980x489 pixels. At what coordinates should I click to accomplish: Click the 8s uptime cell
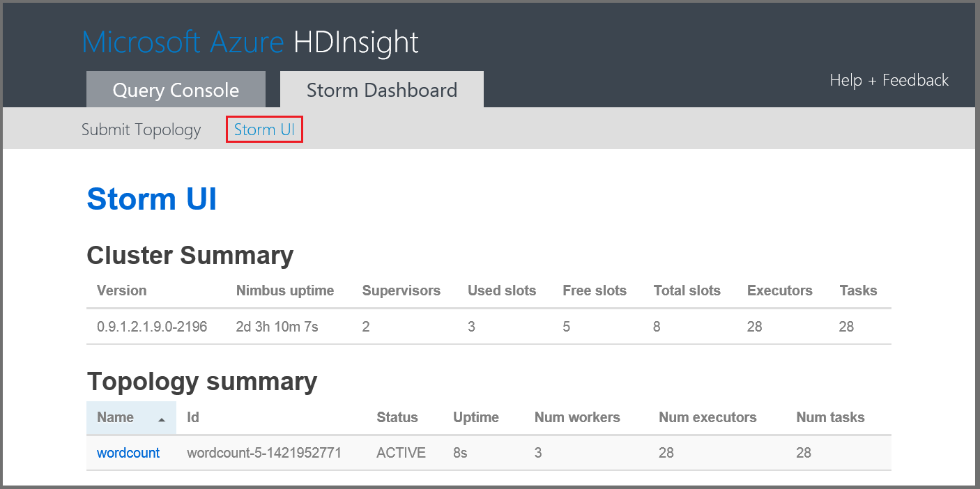(x=460, y=453)
